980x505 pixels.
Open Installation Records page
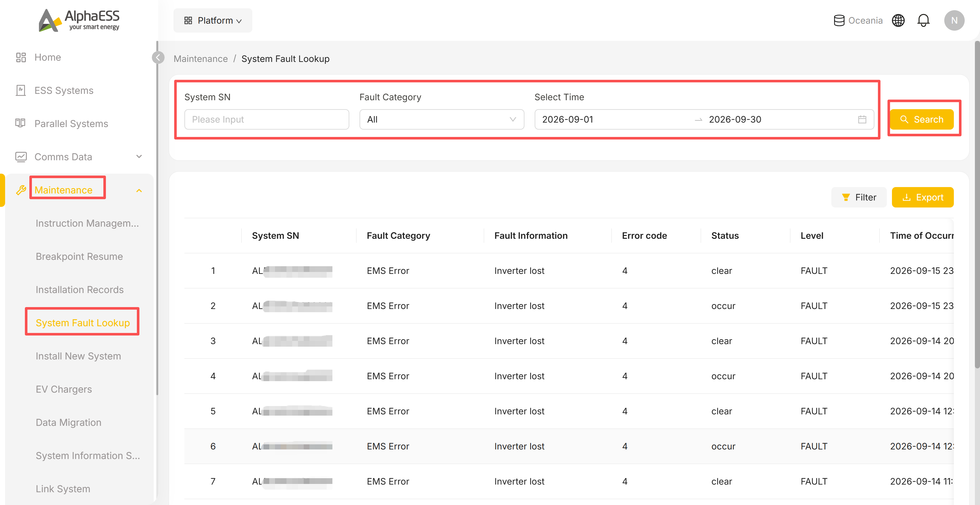[79, 290]
